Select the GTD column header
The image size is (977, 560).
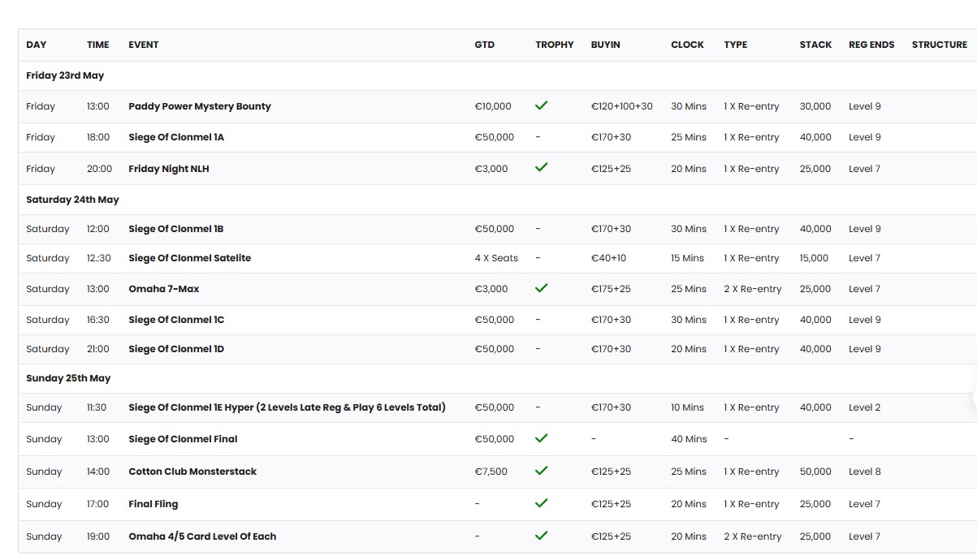[484, 45]
